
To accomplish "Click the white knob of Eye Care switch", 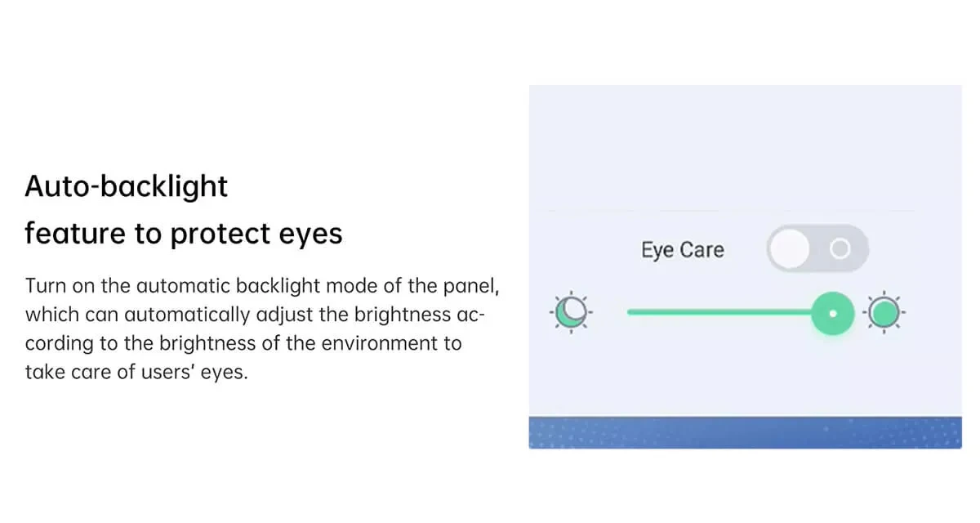I will pos(789,248).
